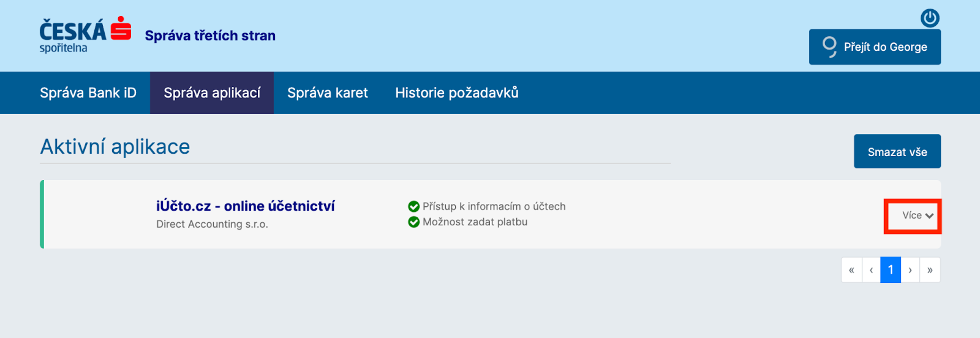Click the Možnost zadat platbu text
Screen dimensions: 980x338
[475, 222]
